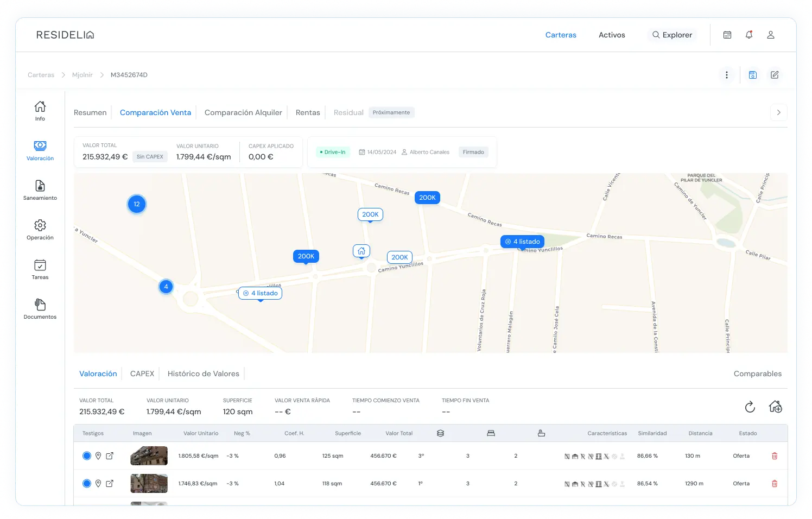Sort by Valor Unitario column header

click(201, 433)
